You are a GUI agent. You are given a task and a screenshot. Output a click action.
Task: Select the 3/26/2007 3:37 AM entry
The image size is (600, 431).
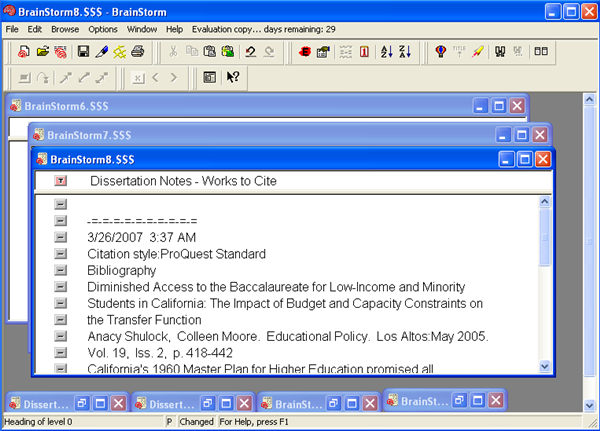pyautogui.click(x=142, y=237)
